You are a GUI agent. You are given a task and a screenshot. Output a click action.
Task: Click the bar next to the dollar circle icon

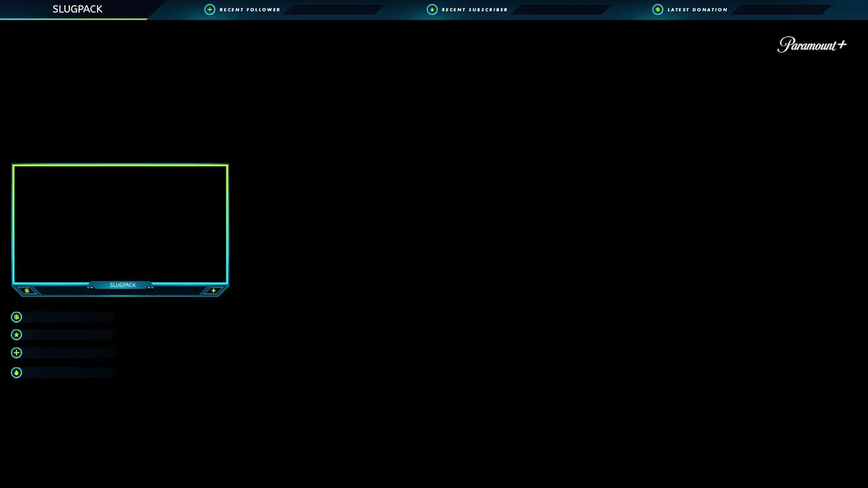[69, 317]
